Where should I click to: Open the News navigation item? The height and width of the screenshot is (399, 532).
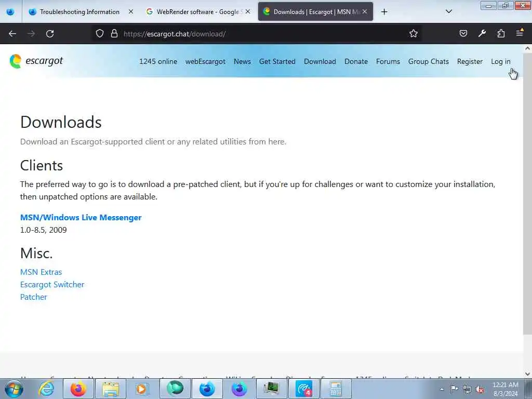click(x=242, y=61)
